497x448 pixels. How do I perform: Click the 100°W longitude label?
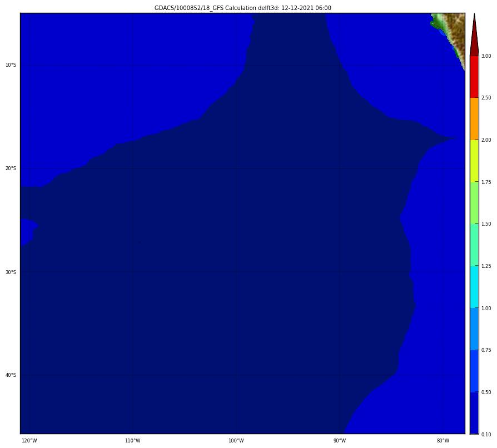coord(236,441)
